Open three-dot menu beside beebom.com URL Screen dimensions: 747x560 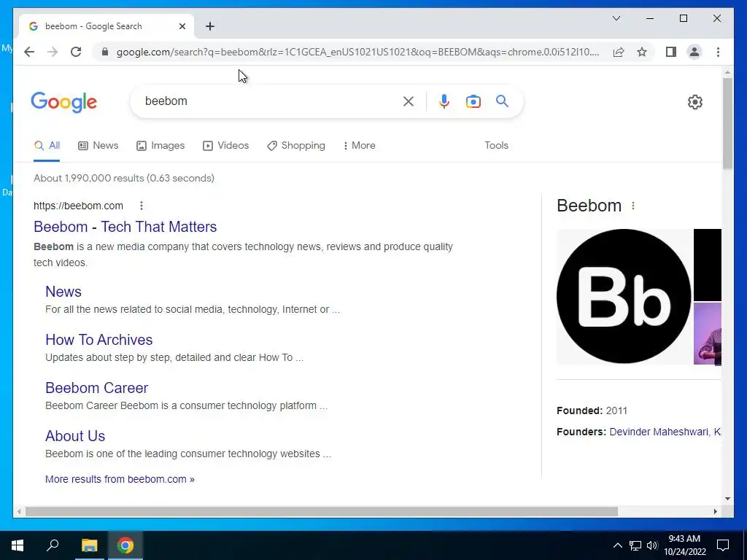coord(142,206)
